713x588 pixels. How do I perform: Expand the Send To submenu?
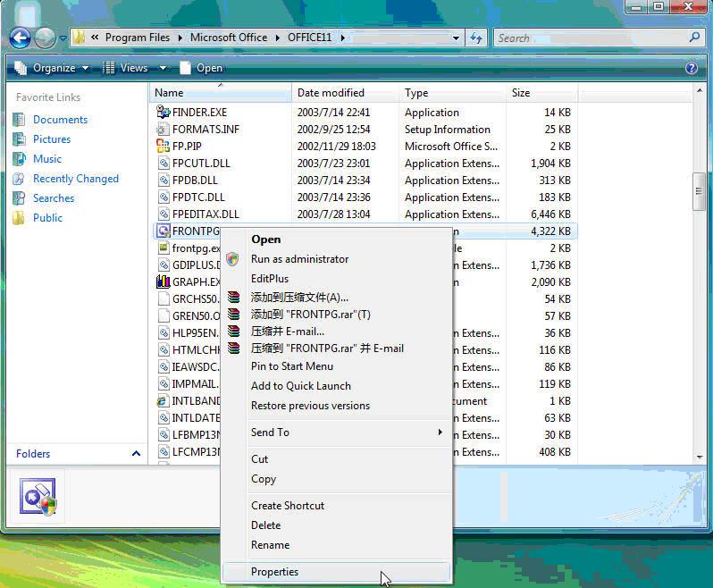coord(336,432)
